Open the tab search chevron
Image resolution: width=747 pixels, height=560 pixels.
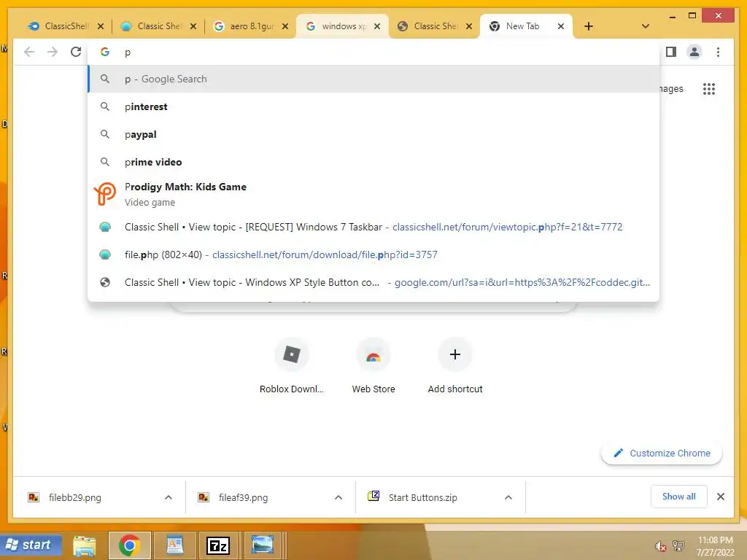(646, 26)
